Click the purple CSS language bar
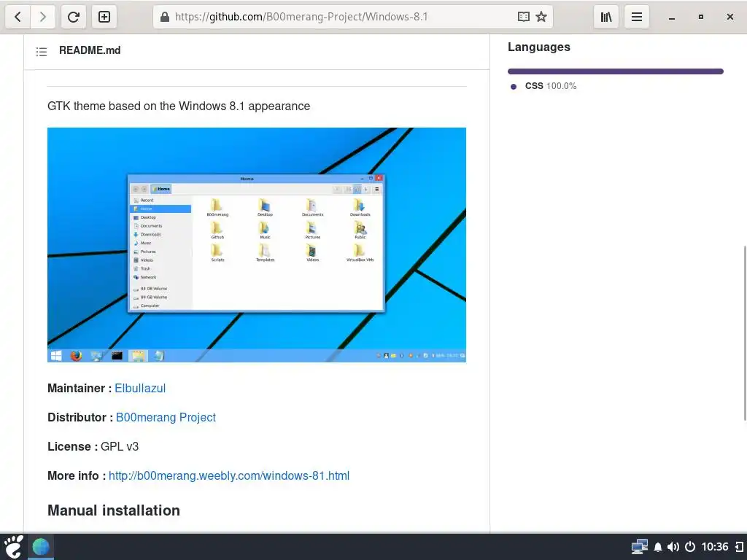 click(616, 71)
